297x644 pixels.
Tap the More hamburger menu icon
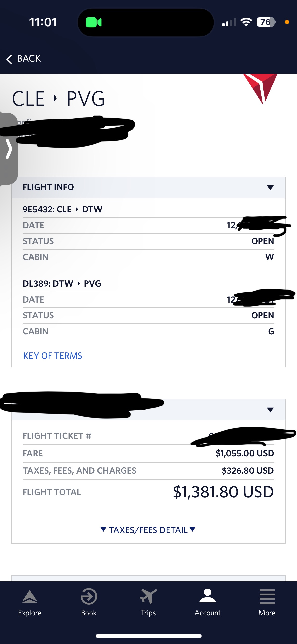coord(267,596)
